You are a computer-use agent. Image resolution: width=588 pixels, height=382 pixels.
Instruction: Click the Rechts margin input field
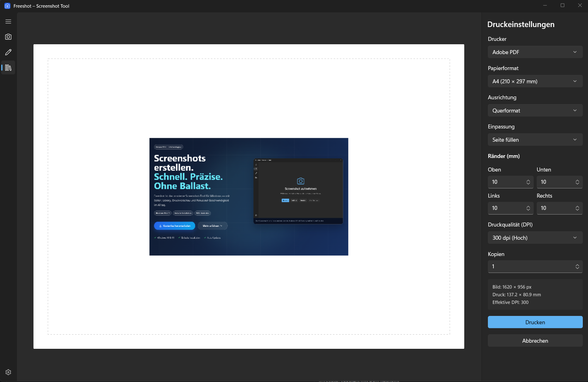tap(559, 208)
